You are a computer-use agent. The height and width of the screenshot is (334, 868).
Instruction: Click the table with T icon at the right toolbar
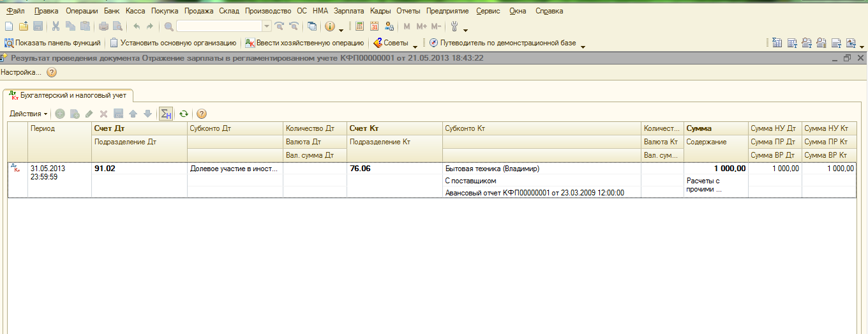[792, 43]
